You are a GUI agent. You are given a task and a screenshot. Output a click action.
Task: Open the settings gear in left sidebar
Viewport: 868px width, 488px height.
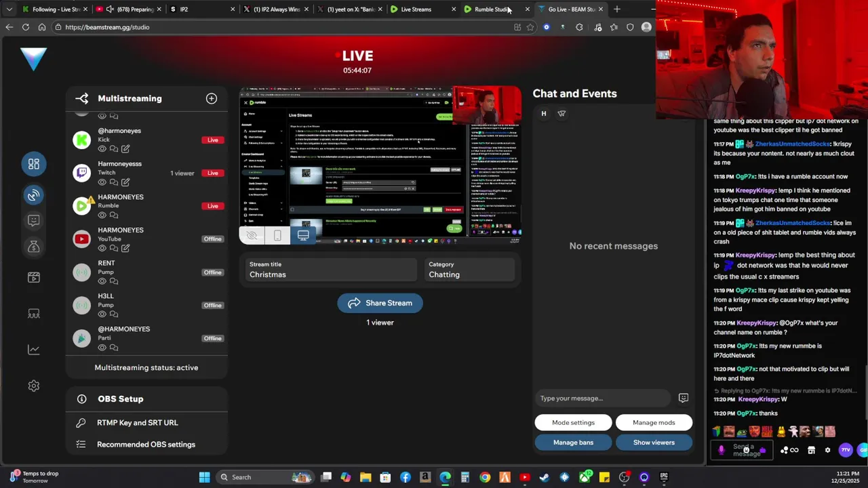[33, 386]
